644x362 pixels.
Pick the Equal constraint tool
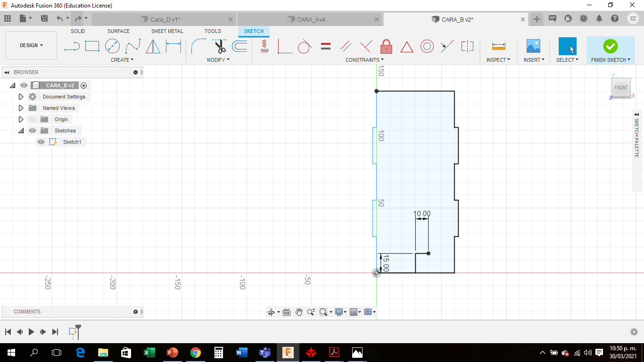[325, 46]
